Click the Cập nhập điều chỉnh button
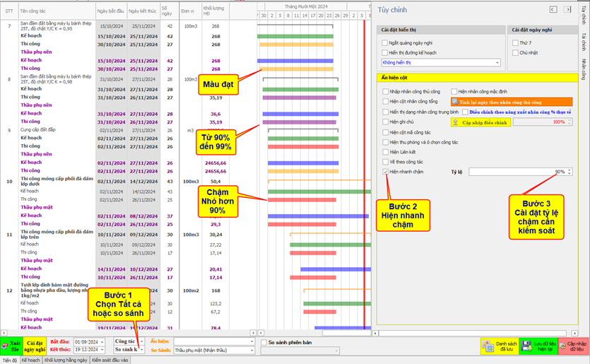 [x=480, y=122]
